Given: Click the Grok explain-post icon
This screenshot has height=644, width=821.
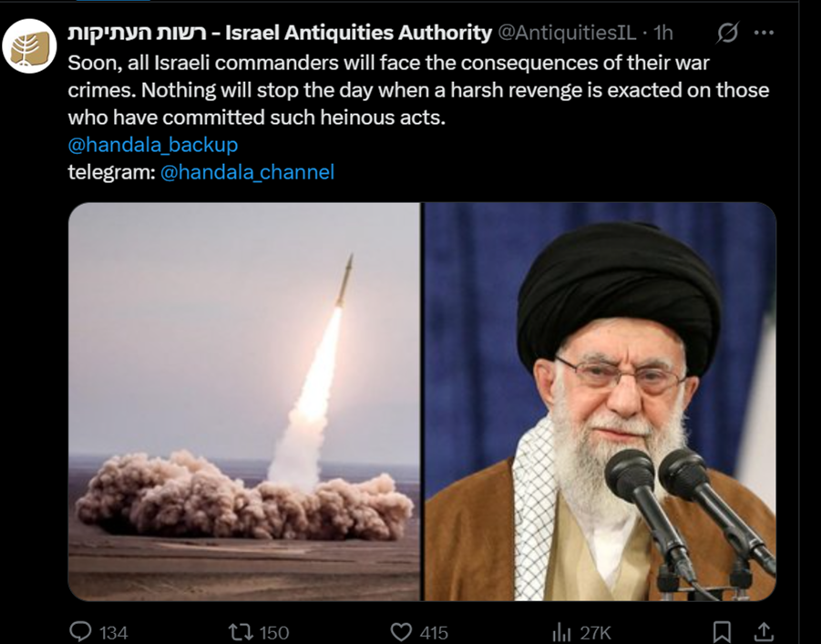Looking at the screenshot, I should coord(727,33).
